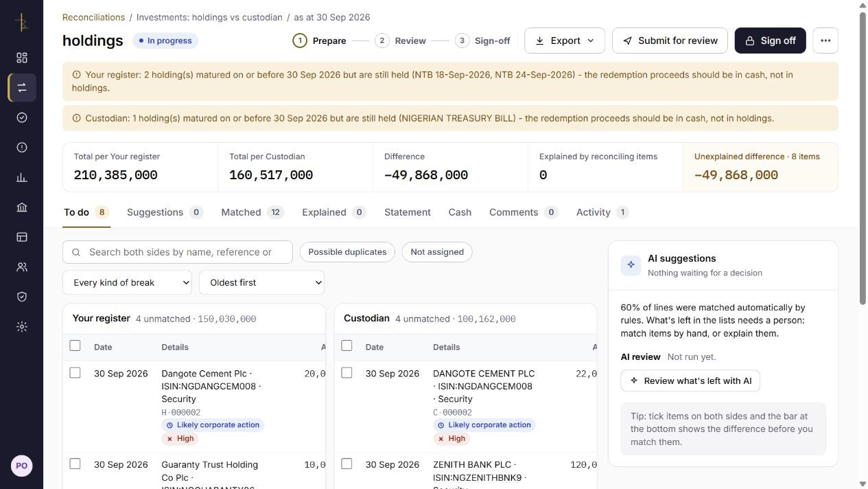The width and height of the screenshot is (868, 489).
Task: Tick the Your register select-all checkbox
Action: coord(75,345)
